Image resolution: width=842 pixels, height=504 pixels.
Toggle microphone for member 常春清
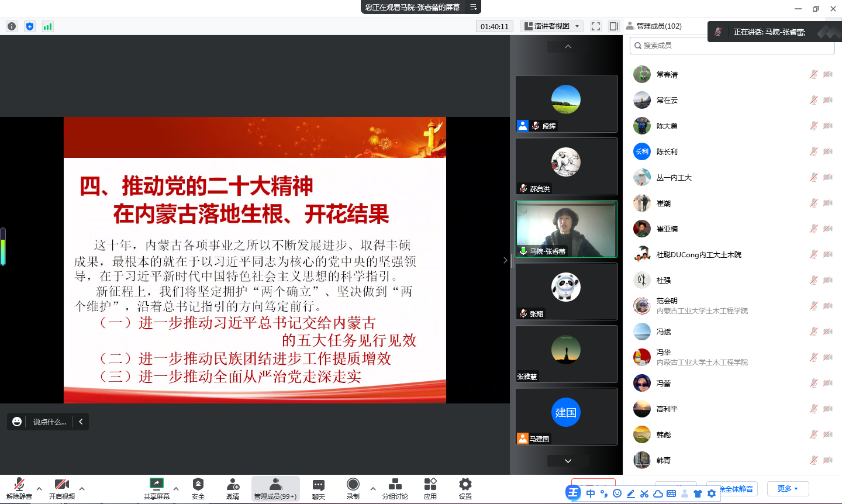tap(813, 74)
